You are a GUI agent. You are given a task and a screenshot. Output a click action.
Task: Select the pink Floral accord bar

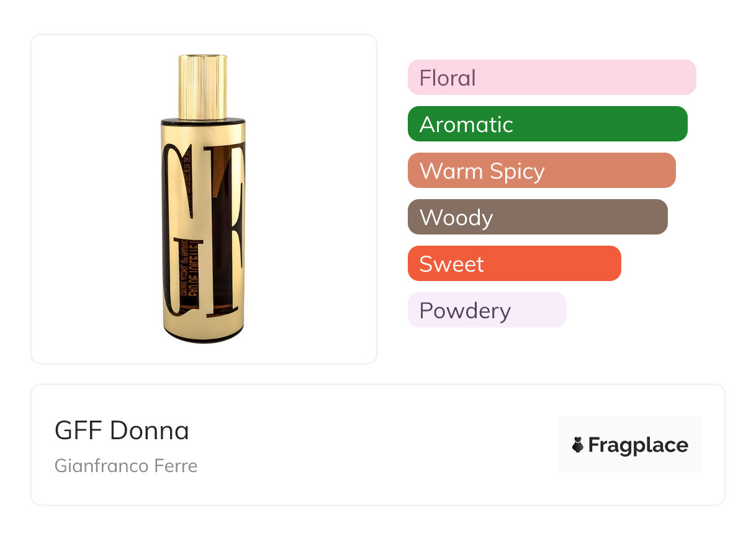pos(551,78)
